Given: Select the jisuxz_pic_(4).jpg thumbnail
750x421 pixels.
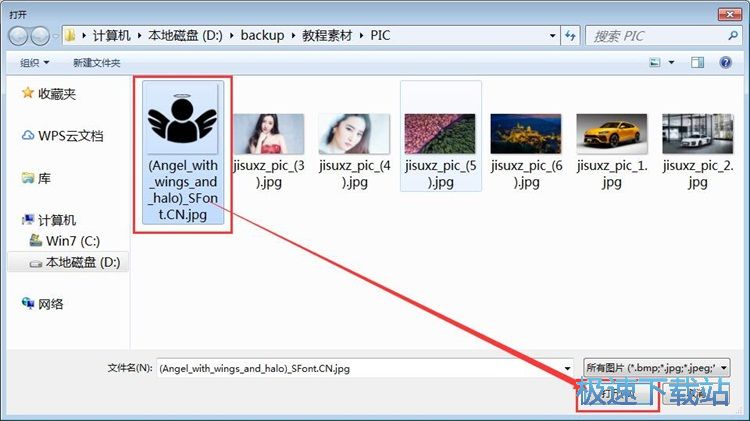Looking at the screenshot, I should point(354,133).
